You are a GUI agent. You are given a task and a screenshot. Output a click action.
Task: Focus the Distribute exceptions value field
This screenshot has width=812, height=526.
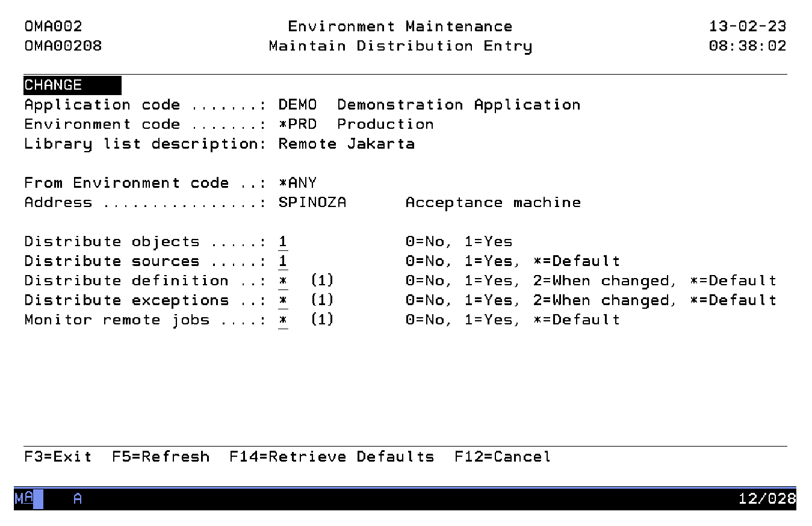(x=283, y=300)
